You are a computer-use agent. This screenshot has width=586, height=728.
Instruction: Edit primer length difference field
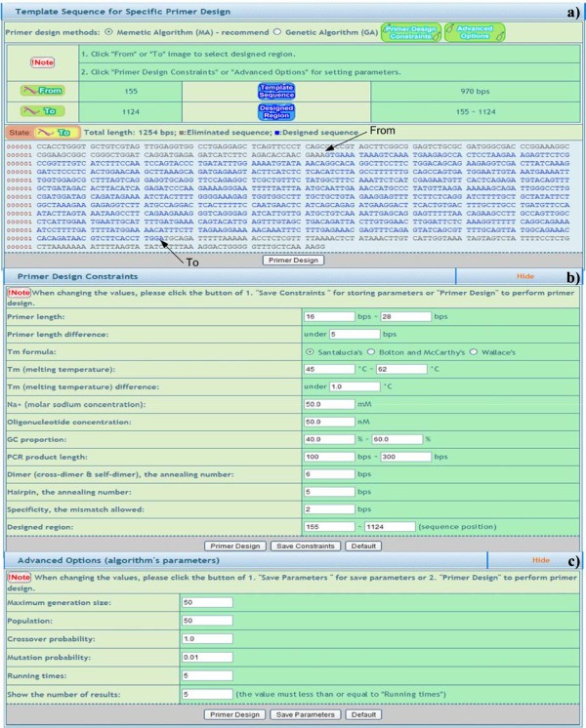click(x=355, y=335)
